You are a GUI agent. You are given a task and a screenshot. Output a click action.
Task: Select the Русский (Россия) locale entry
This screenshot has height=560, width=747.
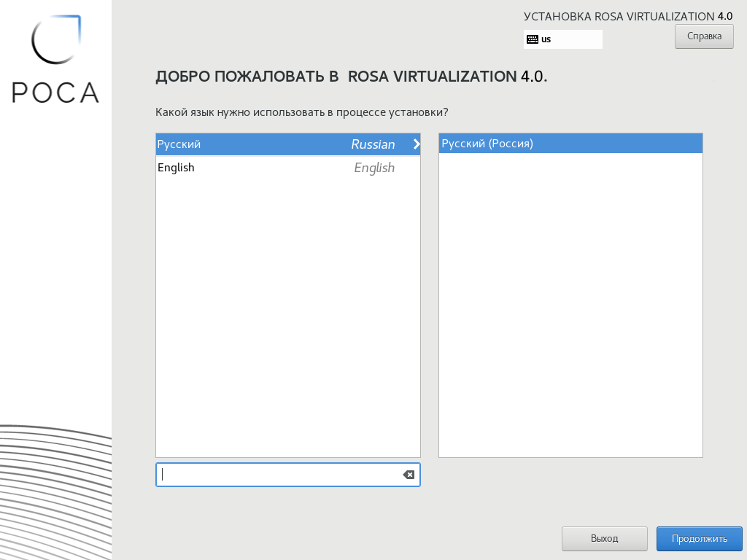(x=487, y=144)
